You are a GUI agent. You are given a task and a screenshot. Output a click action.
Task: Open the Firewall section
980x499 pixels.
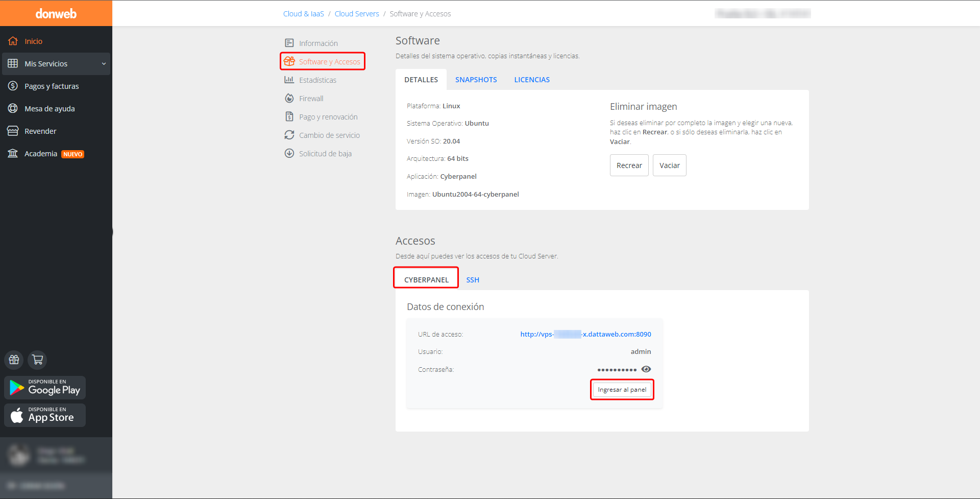[311, 99]
